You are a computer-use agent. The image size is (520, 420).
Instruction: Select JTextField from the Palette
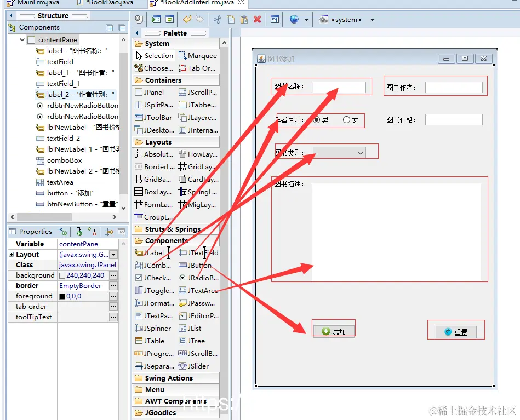click(198, 252)
